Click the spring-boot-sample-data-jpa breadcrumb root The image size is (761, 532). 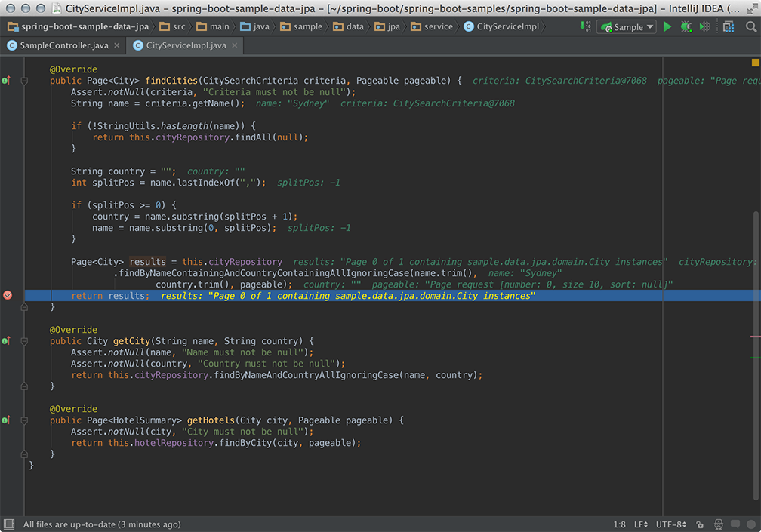pyautogui.click(x=83, y=26)
